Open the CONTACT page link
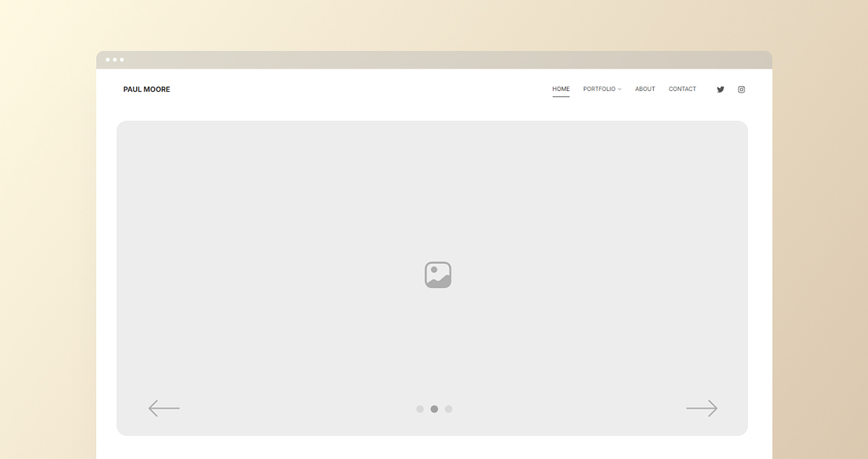Screen dimensions: 868x459 coord(682,88)
